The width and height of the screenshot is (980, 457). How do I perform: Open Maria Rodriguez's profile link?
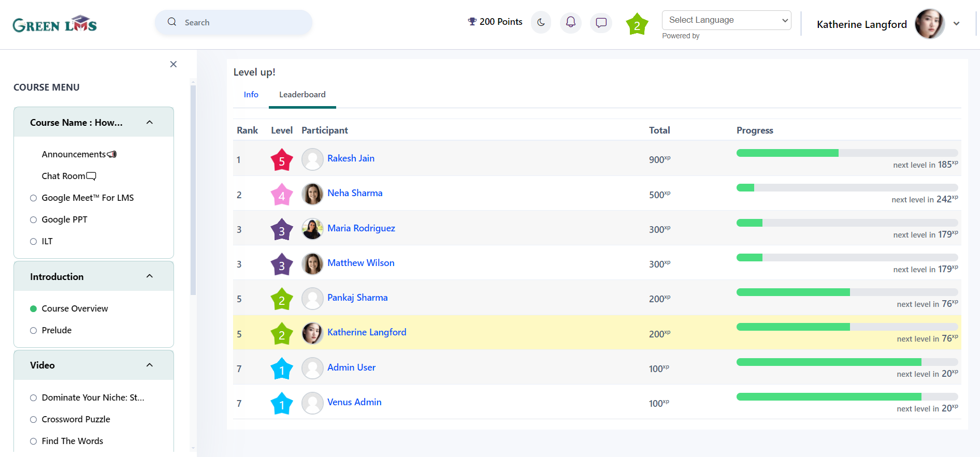pos(361,228)
